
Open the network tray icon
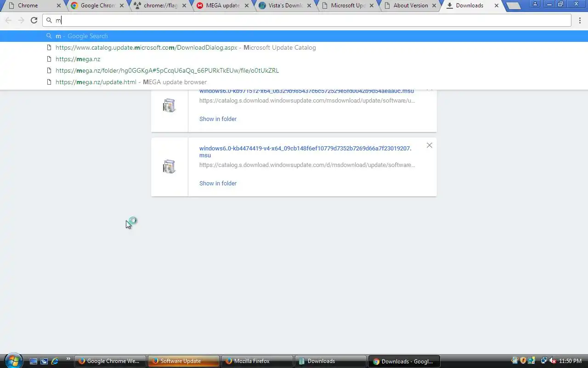point(544,361)
